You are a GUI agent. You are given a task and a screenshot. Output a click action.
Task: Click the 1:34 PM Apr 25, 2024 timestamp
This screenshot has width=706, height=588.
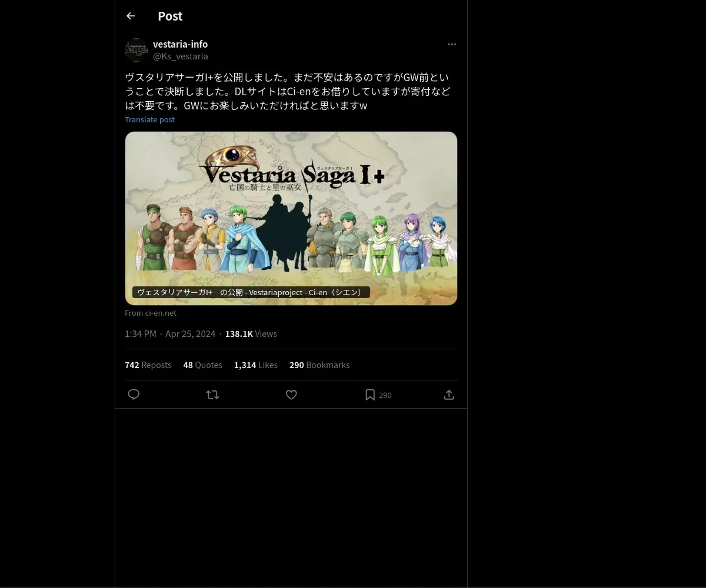point(170,333)
